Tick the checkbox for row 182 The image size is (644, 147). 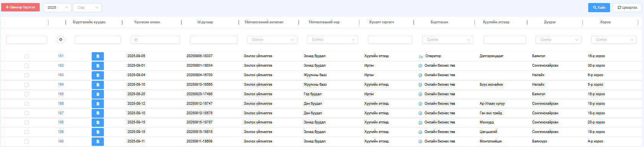[26, 66]
